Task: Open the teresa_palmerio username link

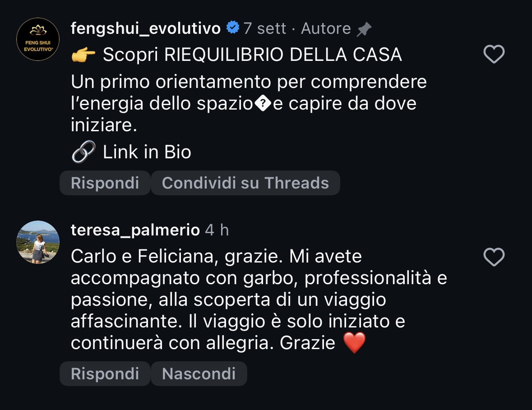Action: tap(135, 230)
